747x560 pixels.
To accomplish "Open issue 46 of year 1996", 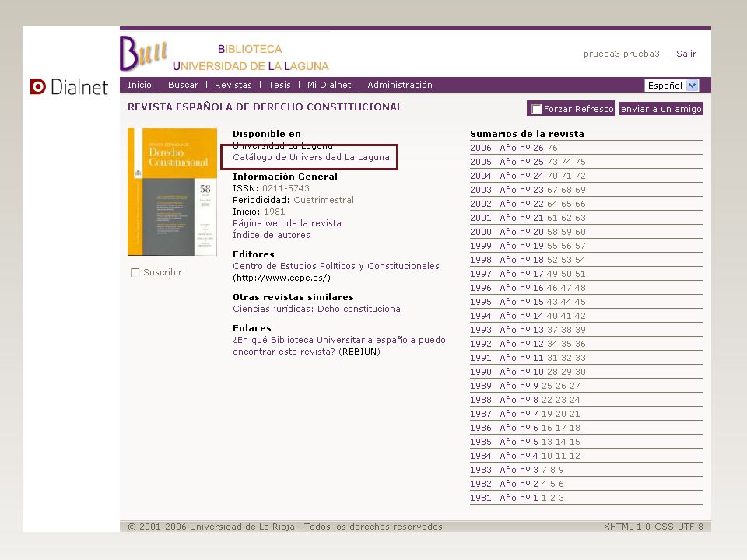I will (x=552, y=288).
